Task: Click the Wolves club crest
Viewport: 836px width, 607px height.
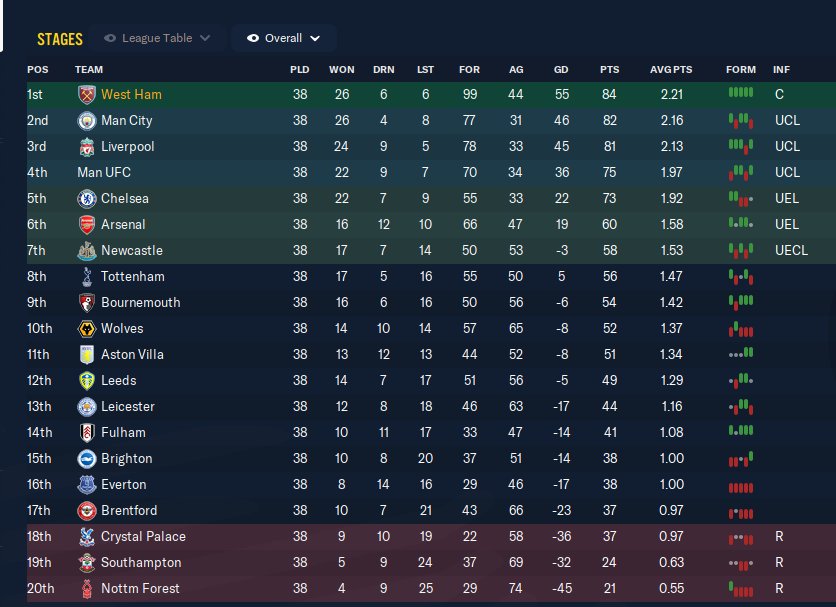Action: [x=86, y=329]
